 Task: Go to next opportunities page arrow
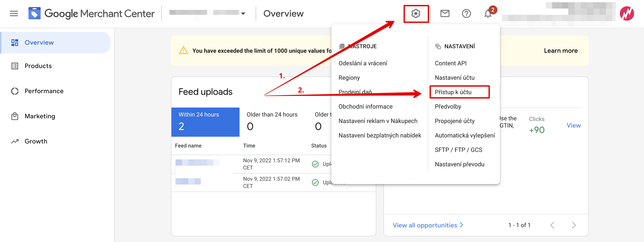tap(573, 225)
